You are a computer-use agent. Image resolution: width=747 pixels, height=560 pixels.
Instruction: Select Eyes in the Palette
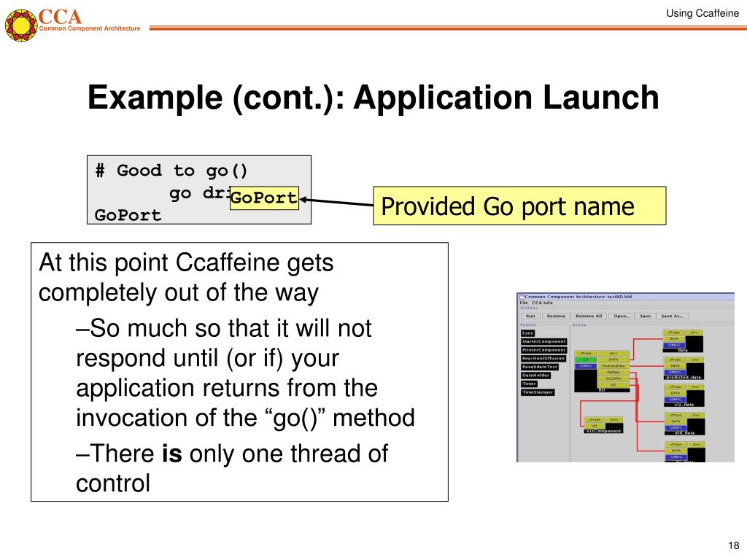(528, 333)
